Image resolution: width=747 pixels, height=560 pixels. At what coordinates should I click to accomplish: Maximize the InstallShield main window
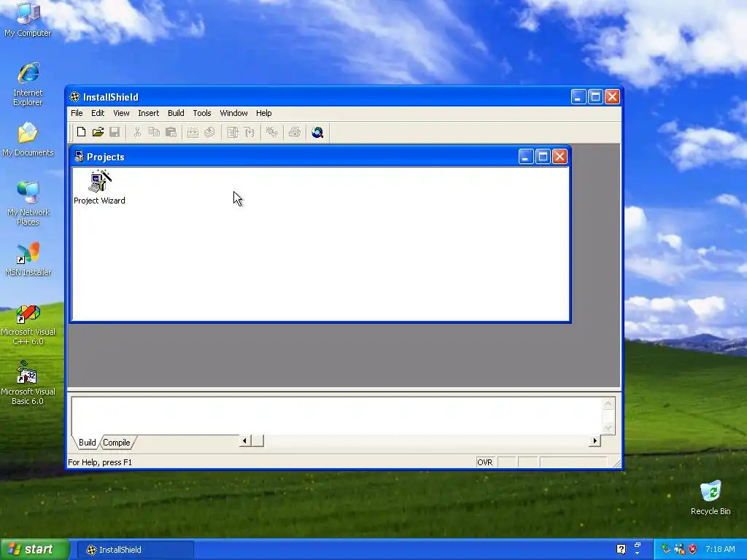595,97
